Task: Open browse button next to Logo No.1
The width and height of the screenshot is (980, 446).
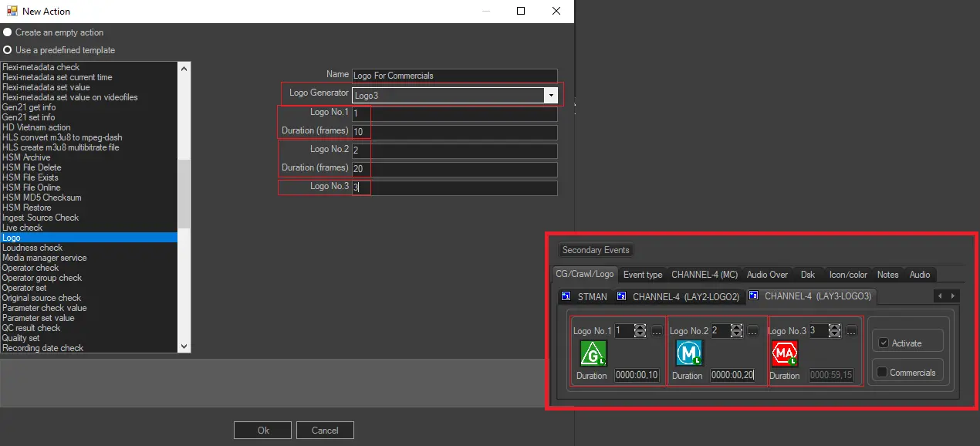Action: pos(657,331)
